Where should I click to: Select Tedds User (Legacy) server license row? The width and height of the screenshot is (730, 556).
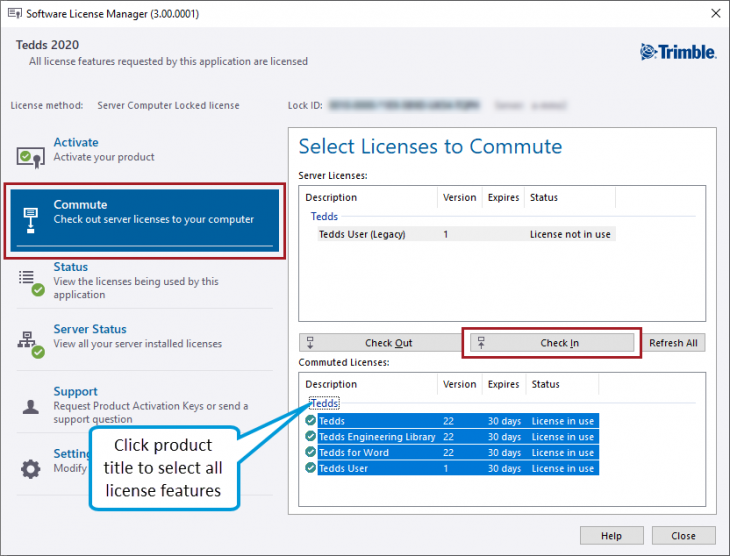tap(466, 234)
